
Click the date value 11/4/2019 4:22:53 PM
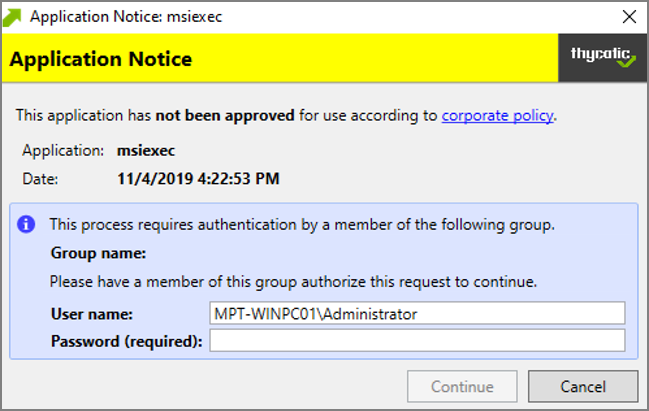(198, 179)
